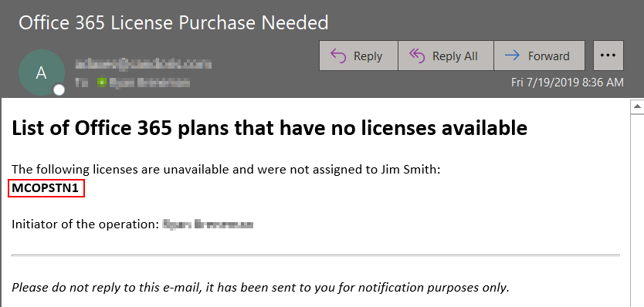Click the scroll up arrow

coord(637,106)
